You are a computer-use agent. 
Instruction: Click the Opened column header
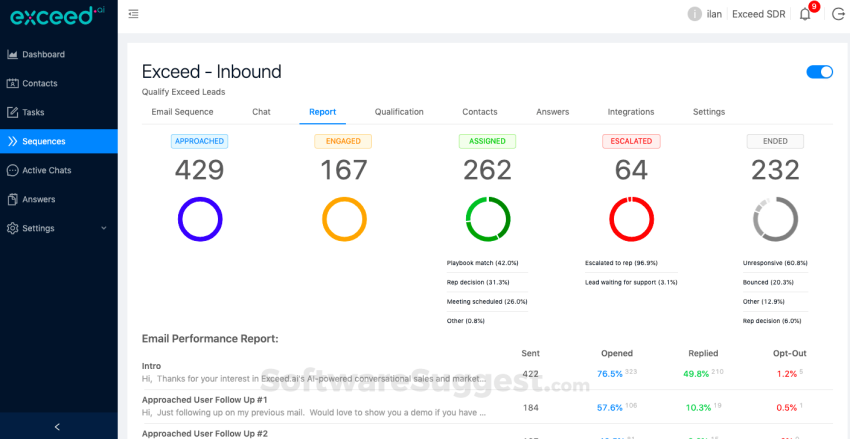click(617, 353)
